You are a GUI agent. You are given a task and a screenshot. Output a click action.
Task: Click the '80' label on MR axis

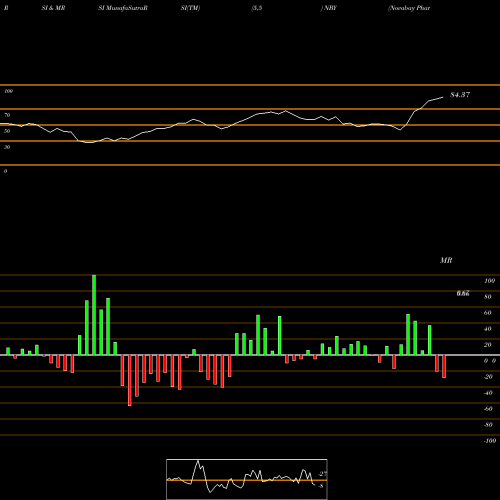488,297
